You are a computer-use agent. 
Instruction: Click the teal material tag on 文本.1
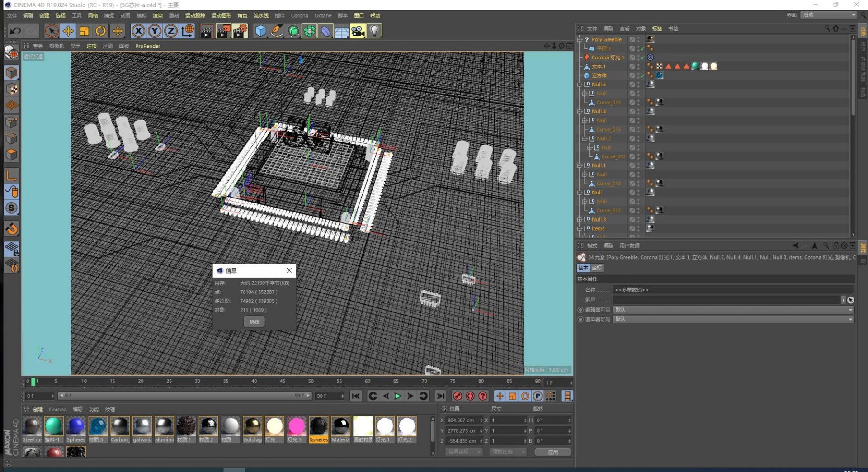click(x=695, y=66)
